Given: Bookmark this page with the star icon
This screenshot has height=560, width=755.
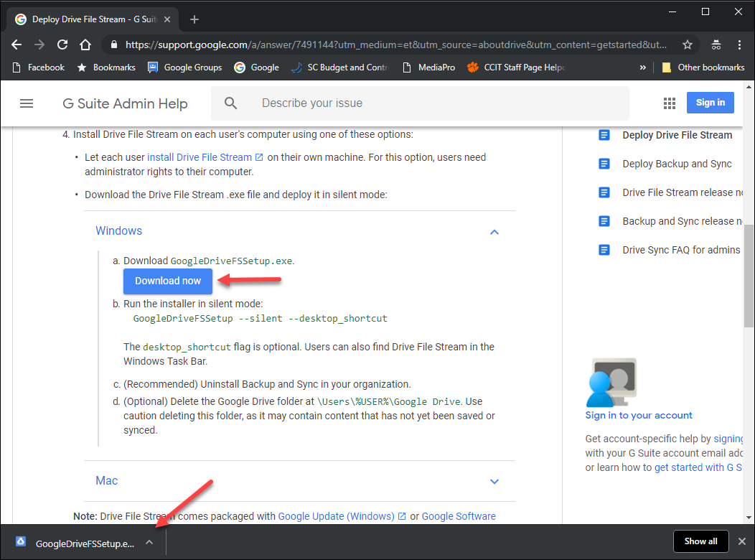Looking at the screenshot, I should coord(687,45).
